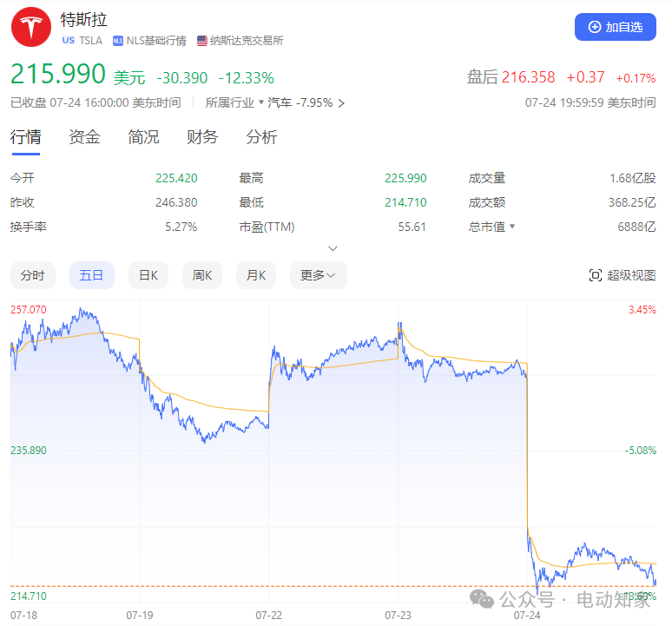Open the 所属行业 dropdown arrow
This screenshot has height=626, width=672.
tap(261, 102)
